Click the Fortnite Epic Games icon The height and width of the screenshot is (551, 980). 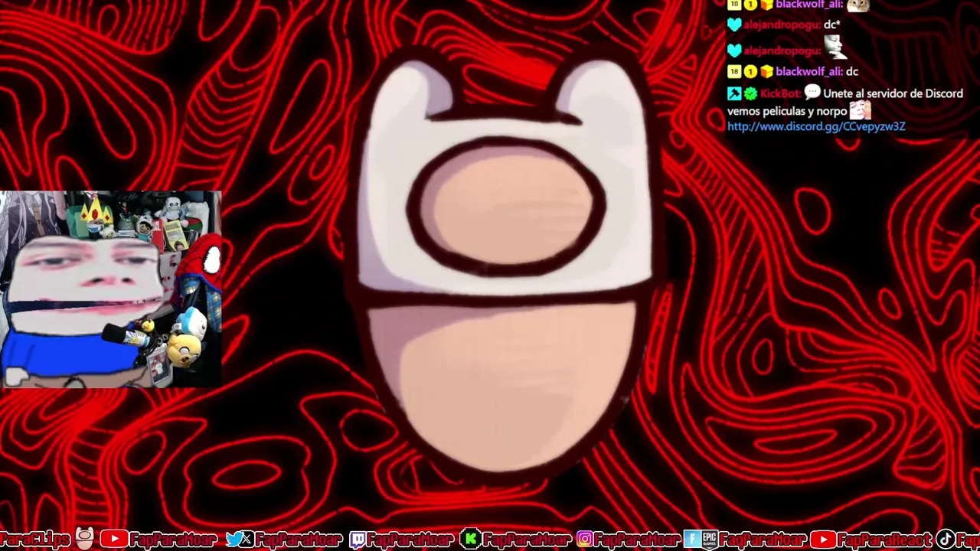[x=700, y=540]
